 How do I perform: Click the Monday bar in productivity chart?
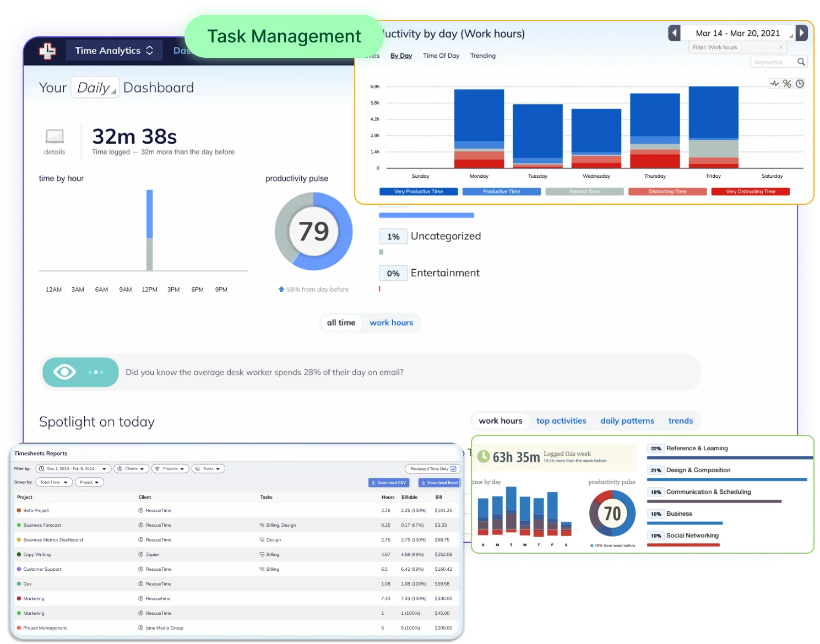click(479, 129)
